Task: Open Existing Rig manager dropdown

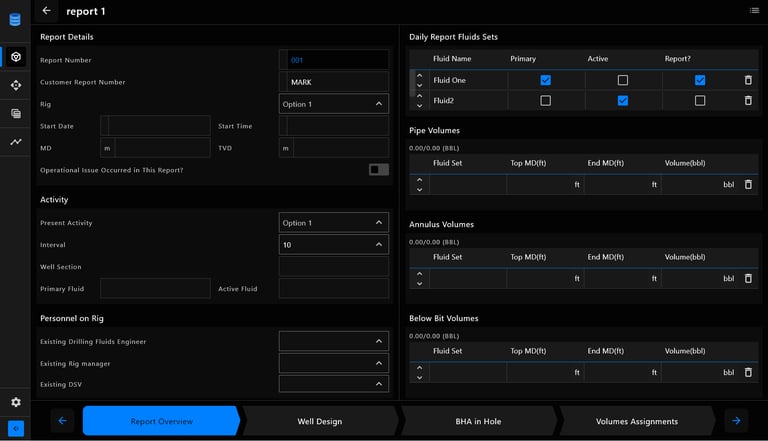Action: tap(334, 363)
